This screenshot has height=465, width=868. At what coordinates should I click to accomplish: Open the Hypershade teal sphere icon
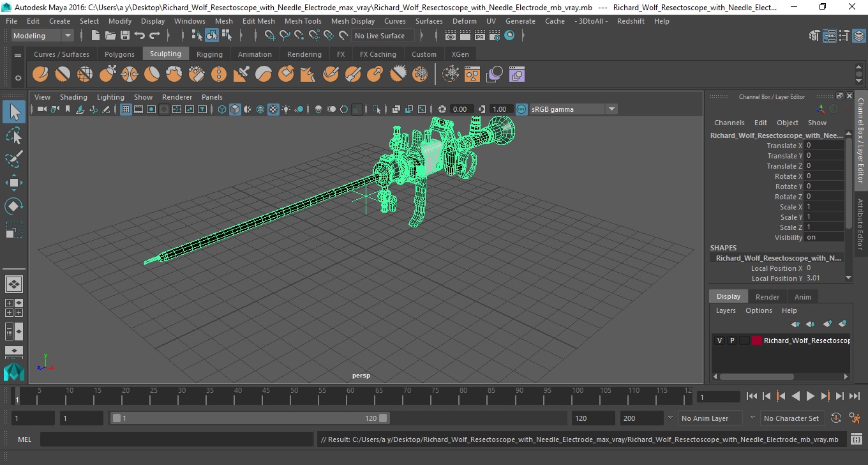pyautogui.click(x=509, y=36)
